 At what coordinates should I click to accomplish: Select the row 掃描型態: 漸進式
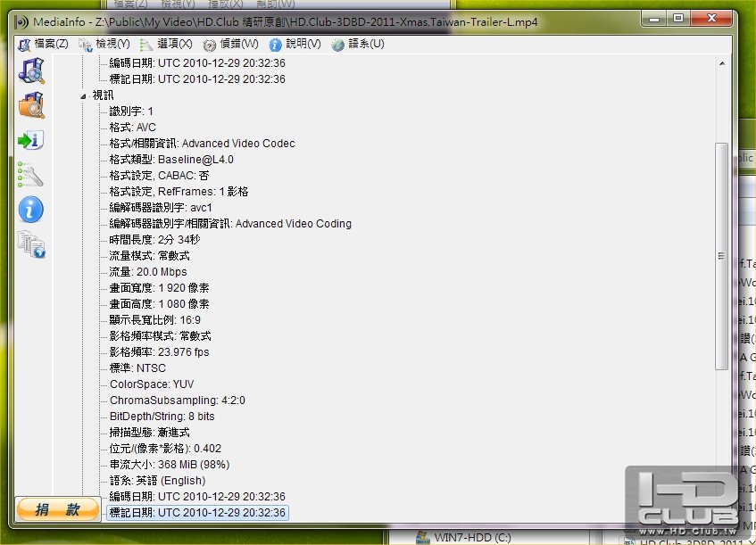pyautogui.click(x=149, y=433)
